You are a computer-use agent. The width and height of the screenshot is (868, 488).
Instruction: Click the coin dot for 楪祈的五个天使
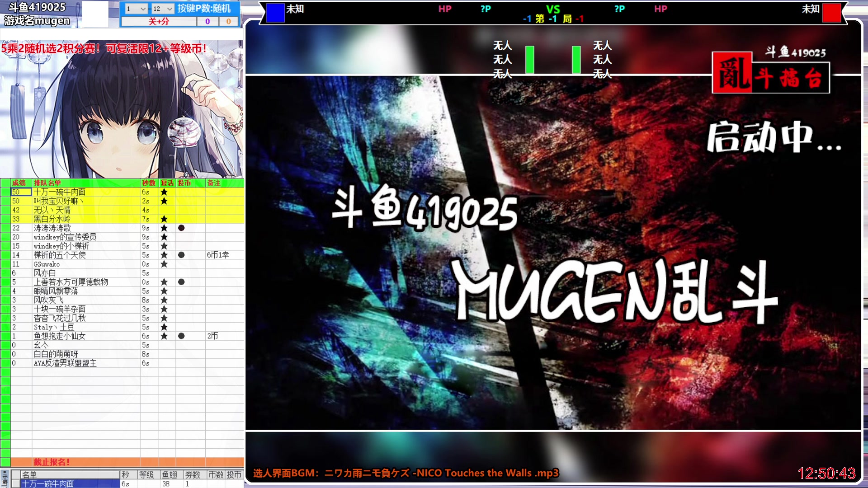[x=181, y=255]
